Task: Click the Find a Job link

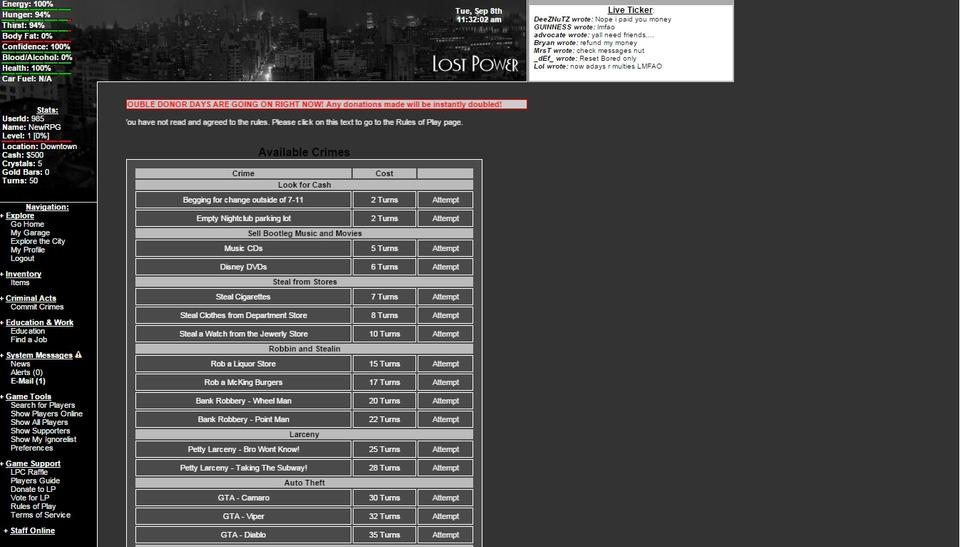Action: 29,340
